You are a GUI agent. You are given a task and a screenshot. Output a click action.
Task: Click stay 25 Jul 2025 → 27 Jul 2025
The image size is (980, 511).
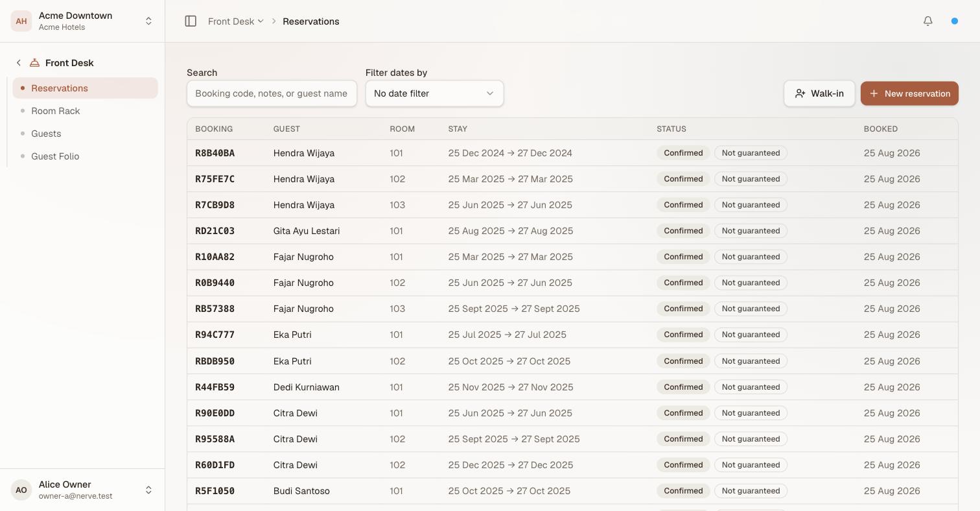[x=507, y=335]
